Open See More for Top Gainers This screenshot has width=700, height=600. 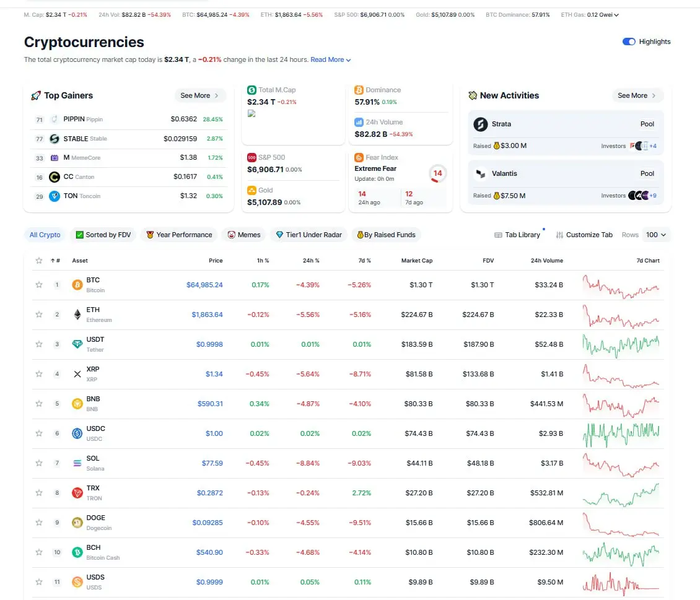point(199,95)
